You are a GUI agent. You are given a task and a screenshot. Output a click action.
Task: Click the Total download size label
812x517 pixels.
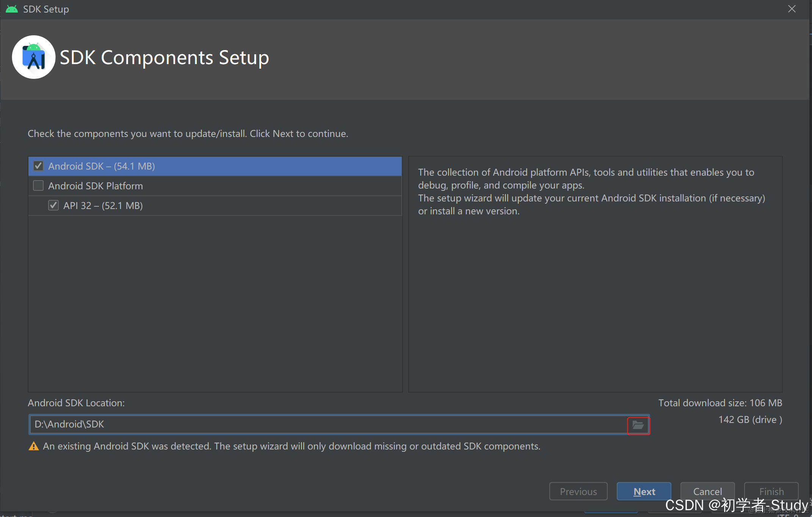(720, 403)
